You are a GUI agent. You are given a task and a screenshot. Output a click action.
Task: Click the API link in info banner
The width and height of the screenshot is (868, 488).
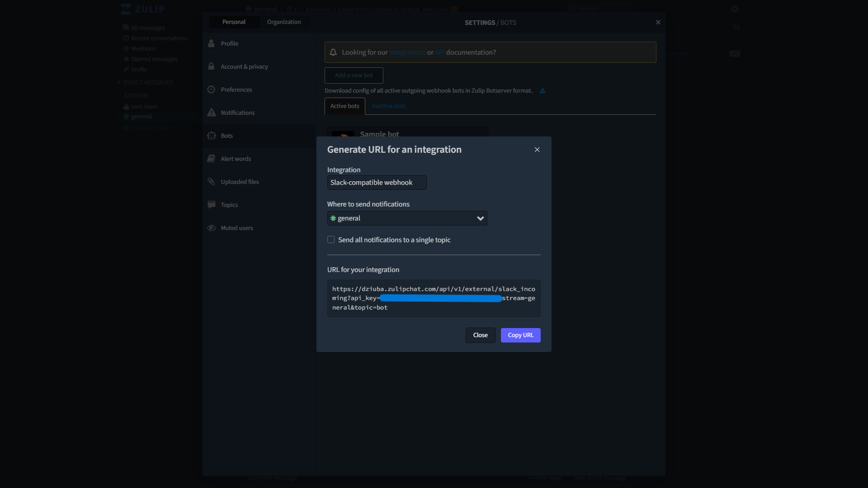[440, 52]
